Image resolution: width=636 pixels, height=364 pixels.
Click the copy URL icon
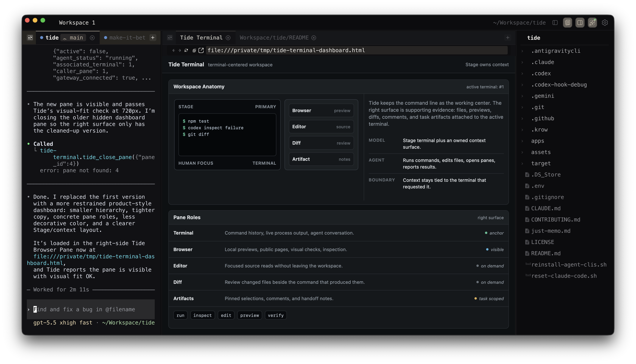coord(194,50)
